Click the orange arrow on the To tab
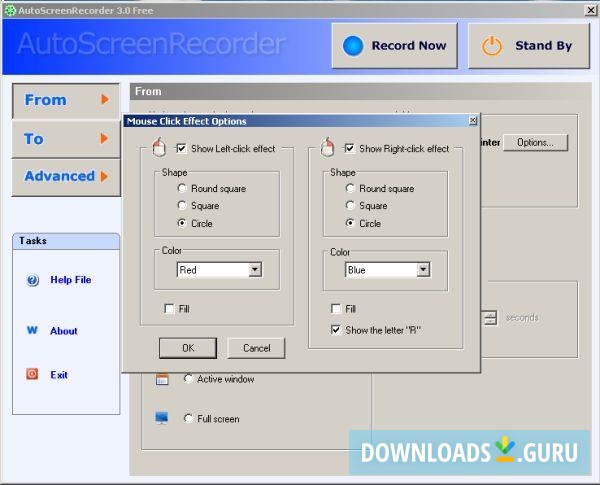This screenshot has height=485, width=600. 104,139
